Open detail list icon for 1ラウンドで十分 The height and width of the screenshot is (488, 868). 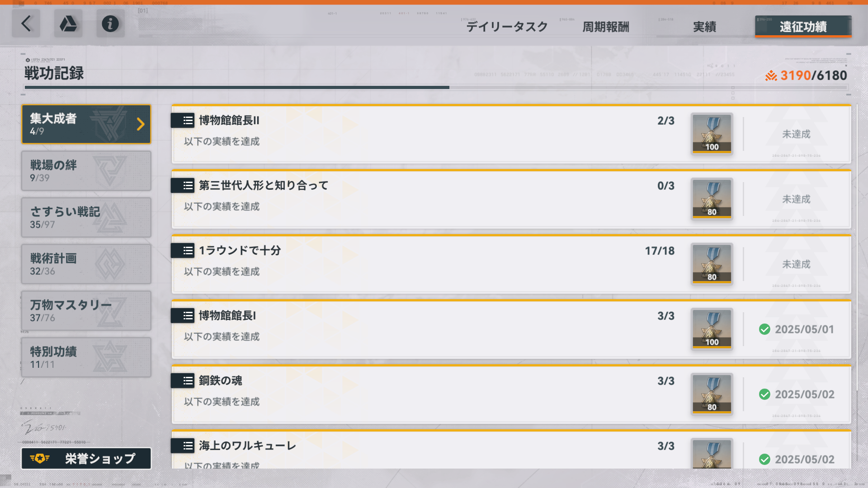pyautogui.click(x=183, y=250)
